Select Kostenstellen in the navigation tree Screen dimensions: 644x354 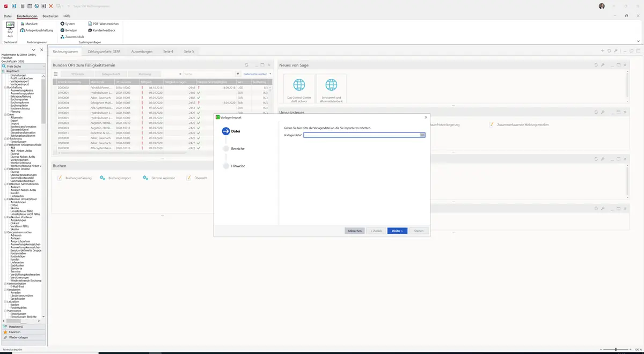click(19, 253)
